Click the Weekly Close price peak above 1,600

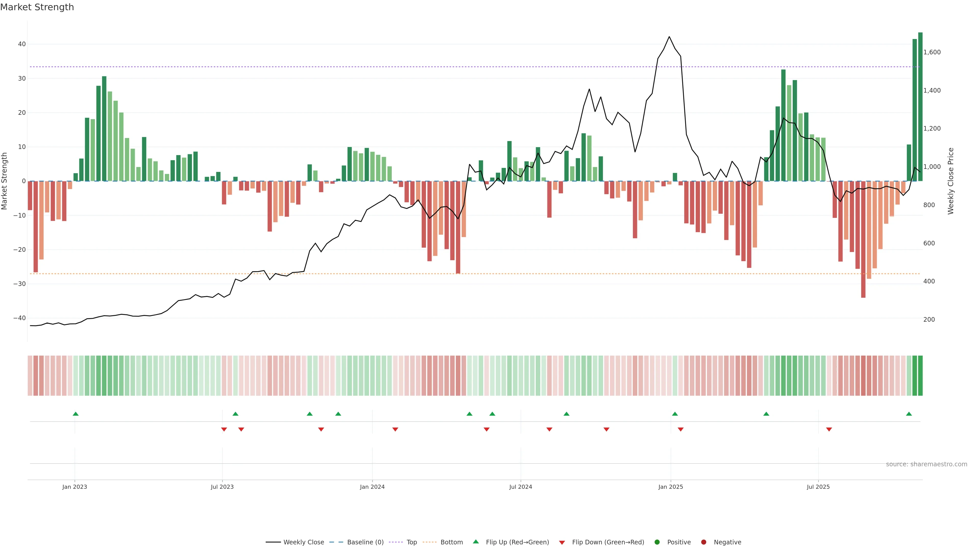point(669,37)
